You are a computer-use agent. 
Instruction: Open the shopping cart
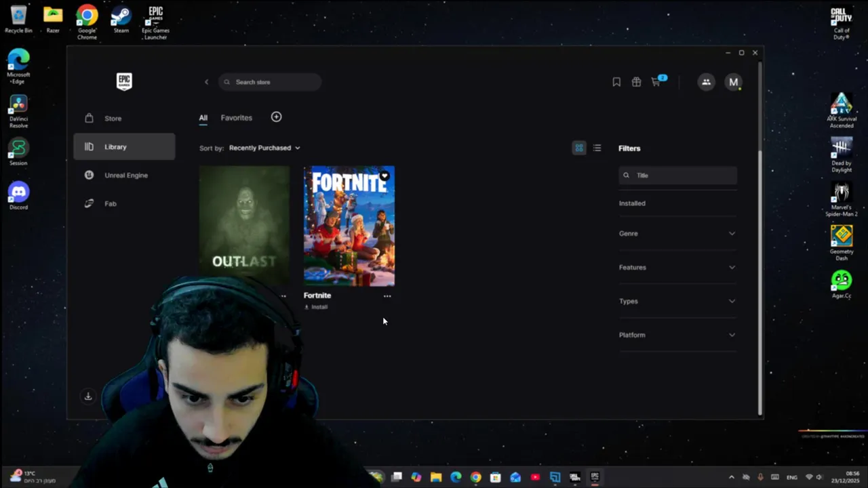pyautogui.click(x=656, y=82)
